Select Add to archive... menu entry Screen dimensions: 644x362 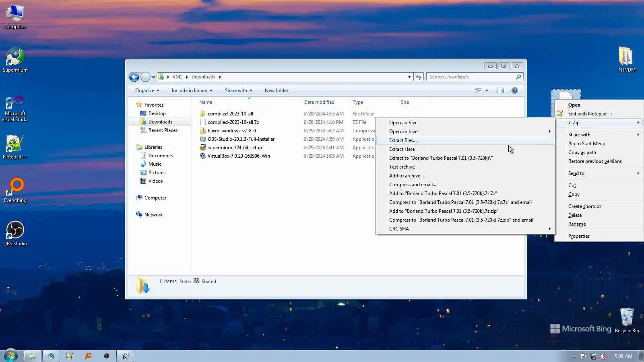pos(465,176)
